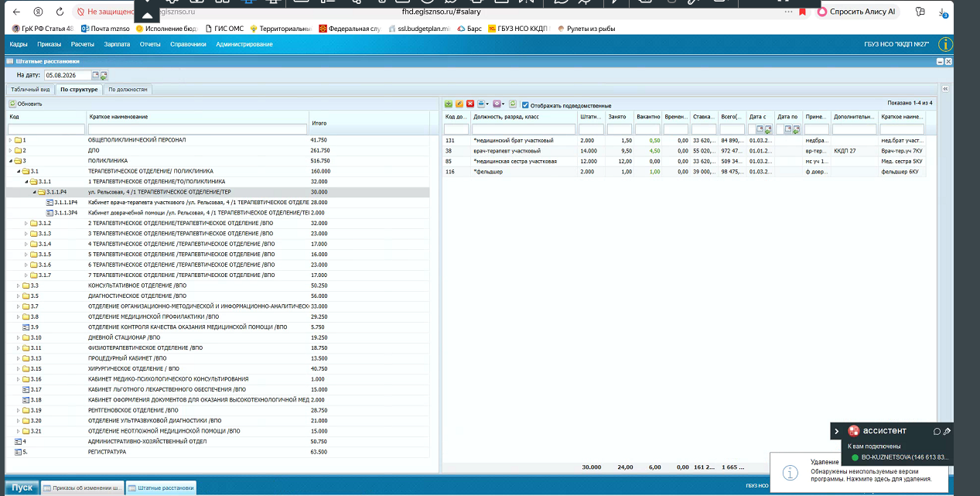
Task: Open the Справочники menu
Action: [x=188, y=44]
